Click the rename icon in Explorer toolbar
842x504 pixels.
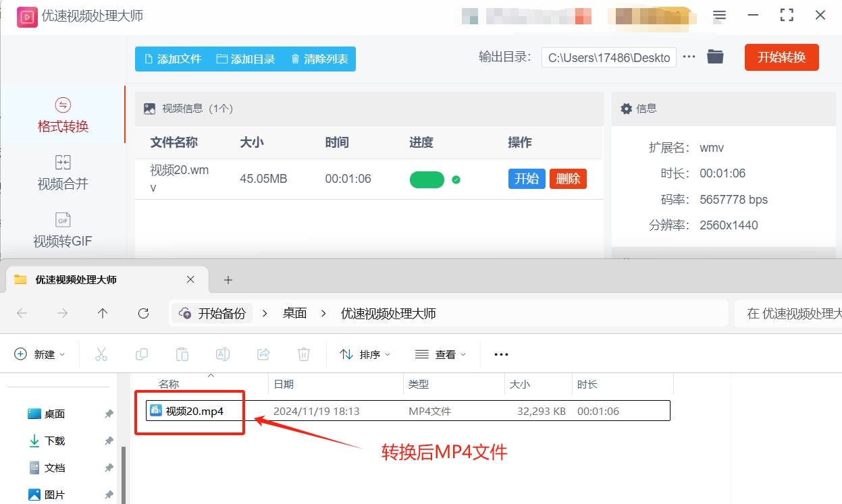click(223, 354)
